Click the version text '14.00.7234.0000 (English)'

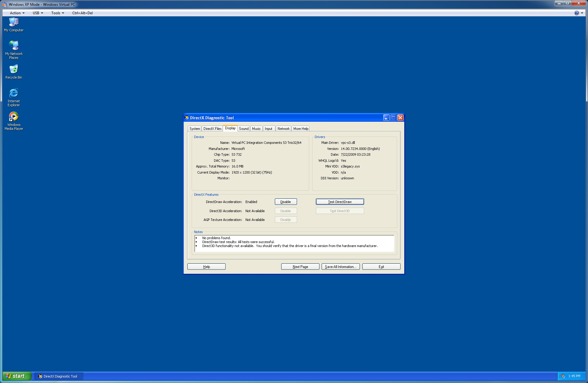360,149
